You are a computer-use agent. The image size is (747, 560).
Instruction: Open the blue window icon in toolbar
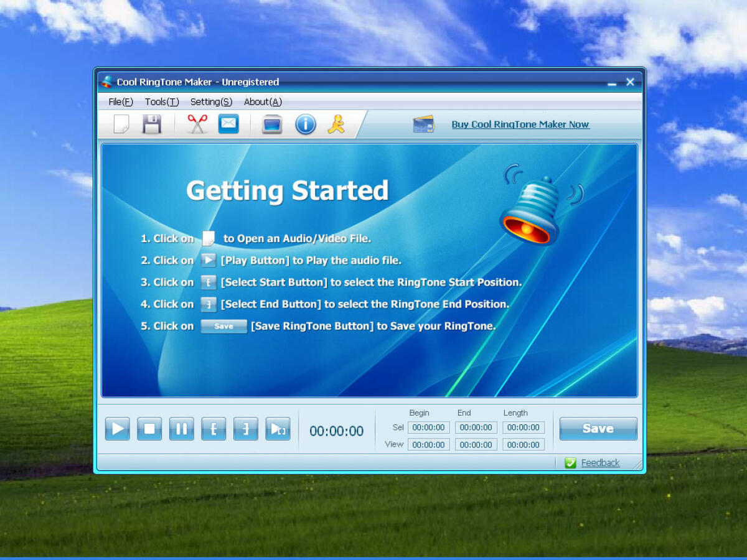tap(272, 124)
